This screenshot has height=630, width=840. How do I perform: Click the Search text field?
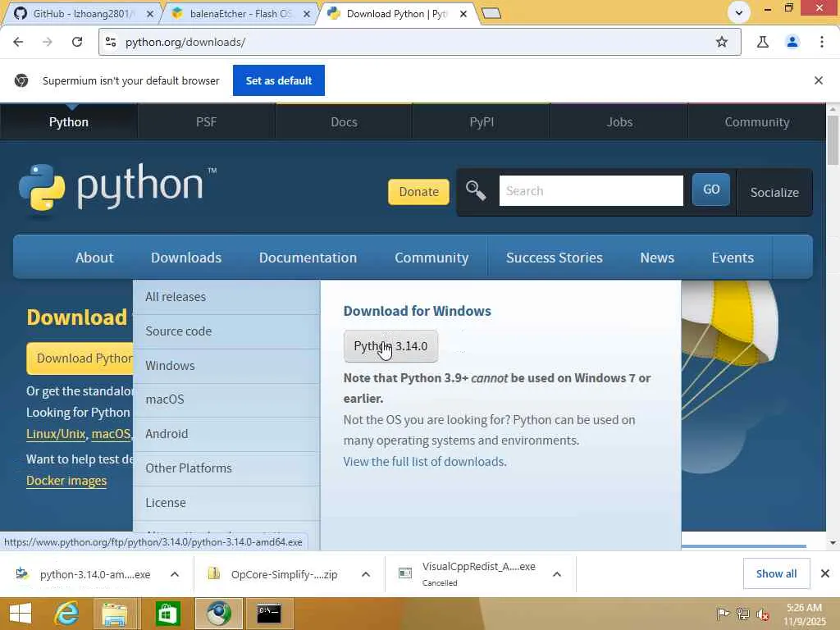coord(591,190)
